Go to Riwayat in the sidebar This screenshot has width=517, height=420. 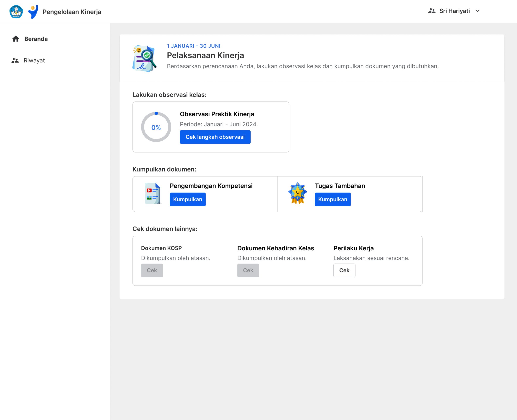tap(34, 61)
